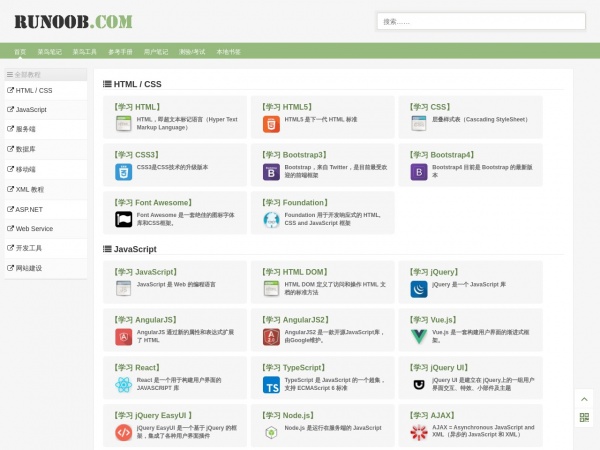
Task: Open the 【学习 jQuery】 title link
Action: coord(434,272)
